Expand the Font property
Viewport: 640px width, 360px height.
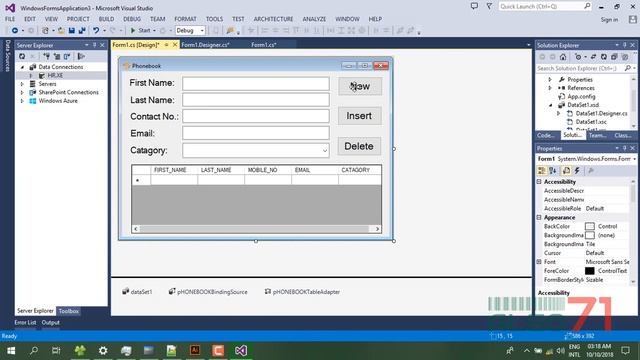point(539,262)
